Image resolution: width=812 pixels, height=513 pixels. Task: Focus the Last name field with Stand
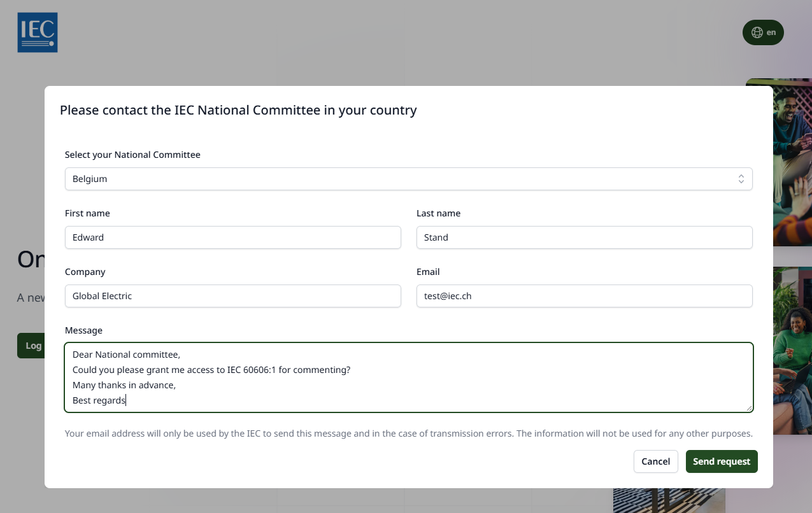[x=585, y=237]
